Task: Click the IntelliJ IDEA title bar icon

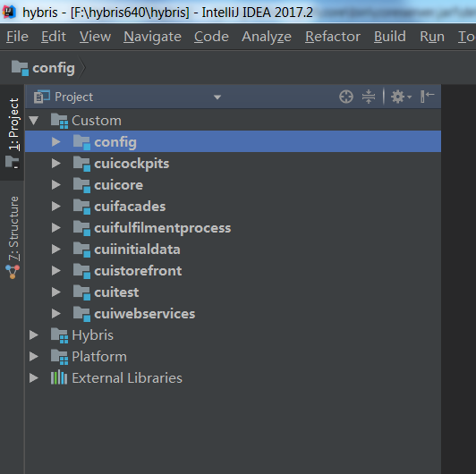Action: (x=9, y=13)
